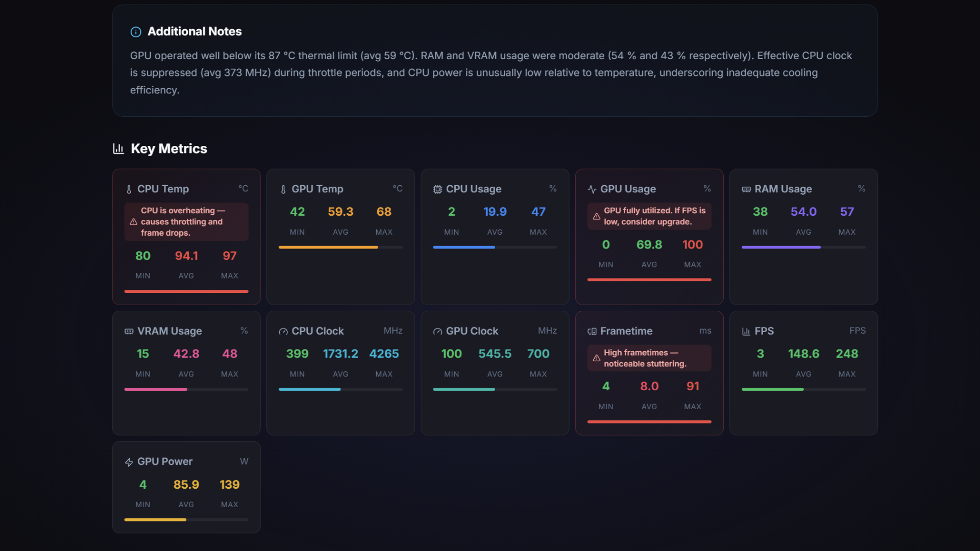The image size is (980, 551).
Task: Click the warning triangle on the GPU fully utilized alert
Action: pos(597,216)
